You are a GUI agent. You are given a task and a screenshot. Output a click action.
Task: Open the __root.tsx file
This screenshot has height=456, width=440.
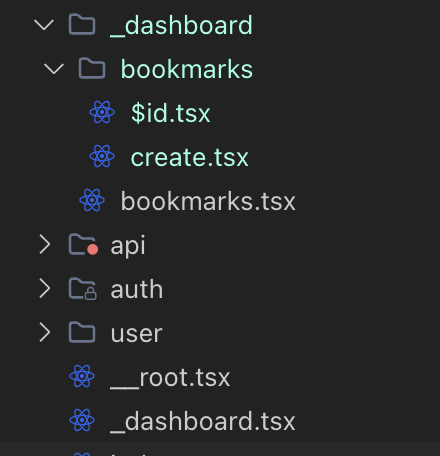[170, 378]
